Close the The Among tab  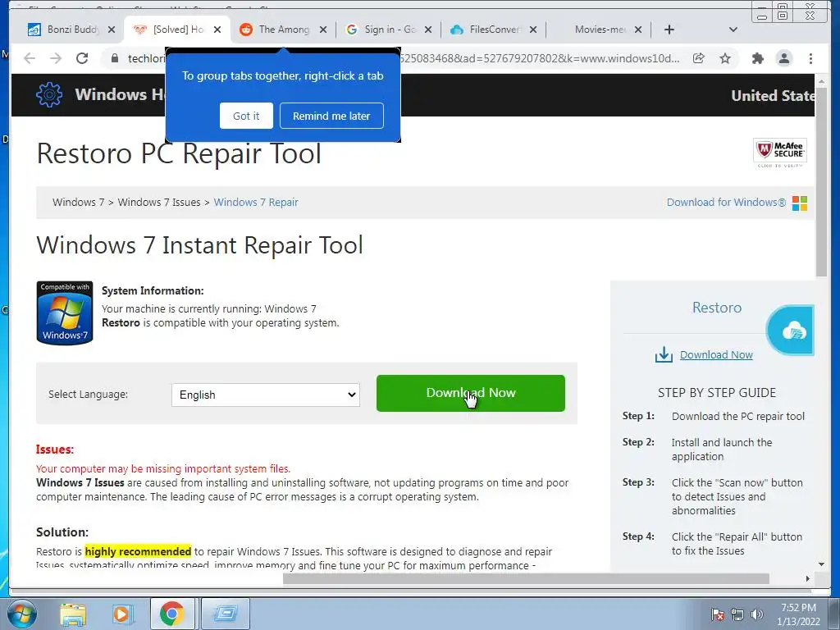(323, 30)
